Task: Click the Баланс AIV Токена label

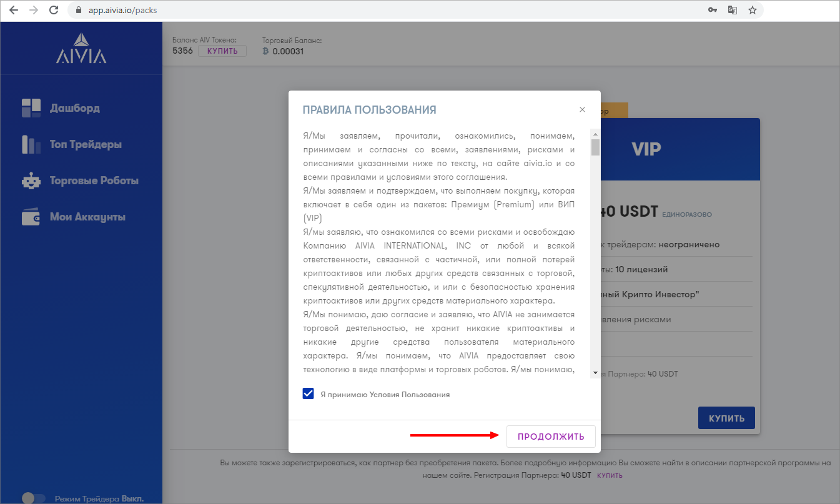Action: [x=204, y=40]
